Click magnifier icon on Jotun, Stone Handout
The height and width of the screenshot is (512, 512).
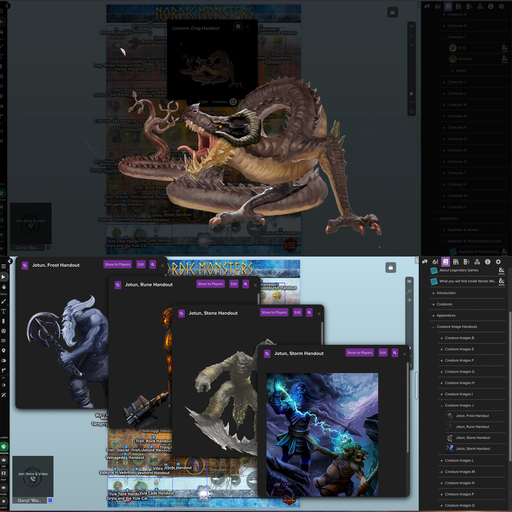pyautogui.click(x=309, y=313)
